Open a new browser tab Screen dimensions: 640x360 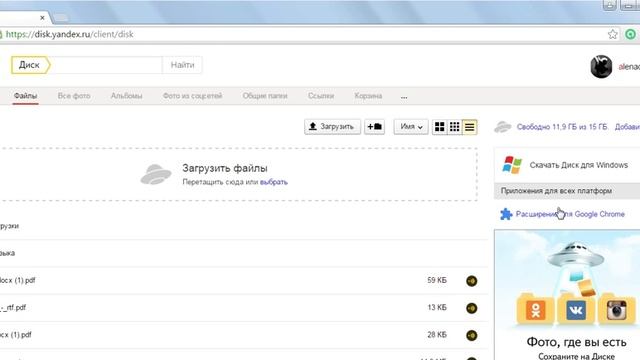click(x=60, y=18)
